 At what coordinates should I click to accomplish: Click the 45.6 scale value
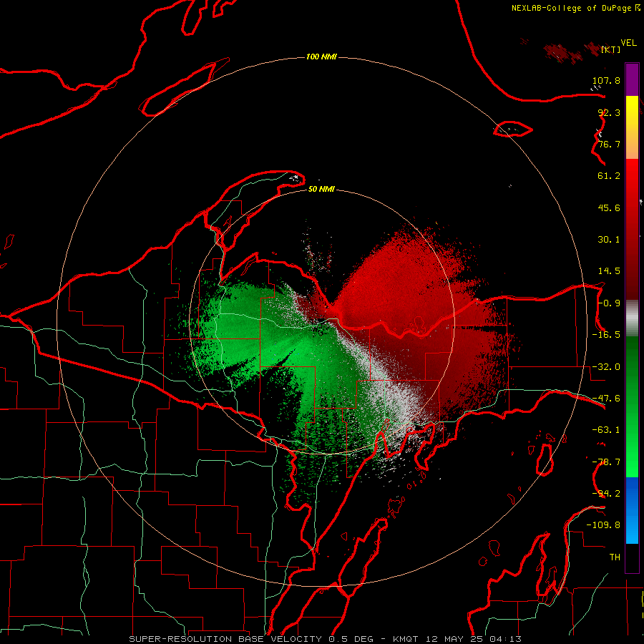[609, 208]
